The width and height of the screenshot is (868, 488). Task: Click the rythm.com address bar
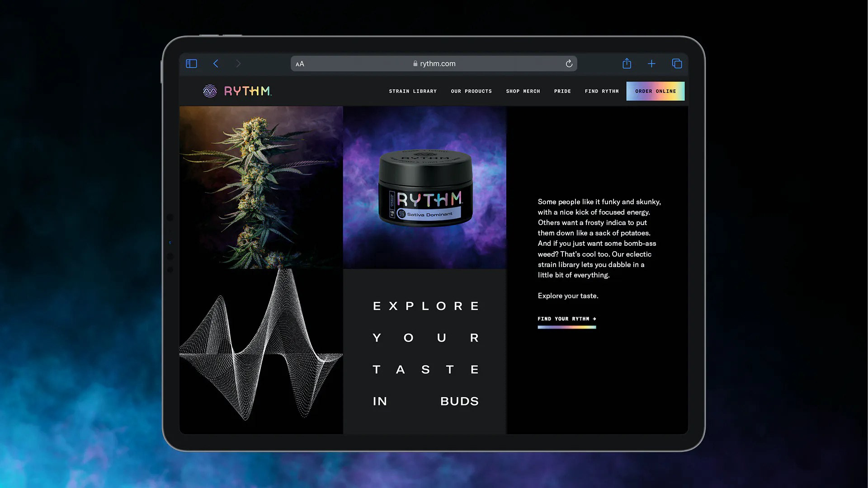coord(434,64)
